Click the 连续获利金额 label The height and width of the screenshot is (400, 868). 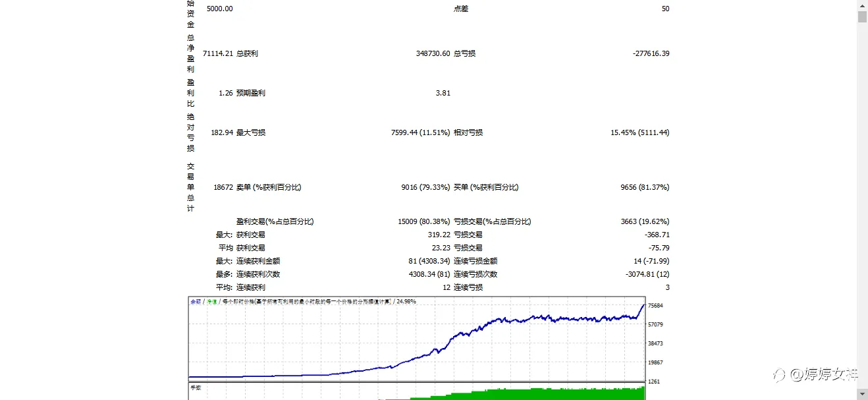258,261
